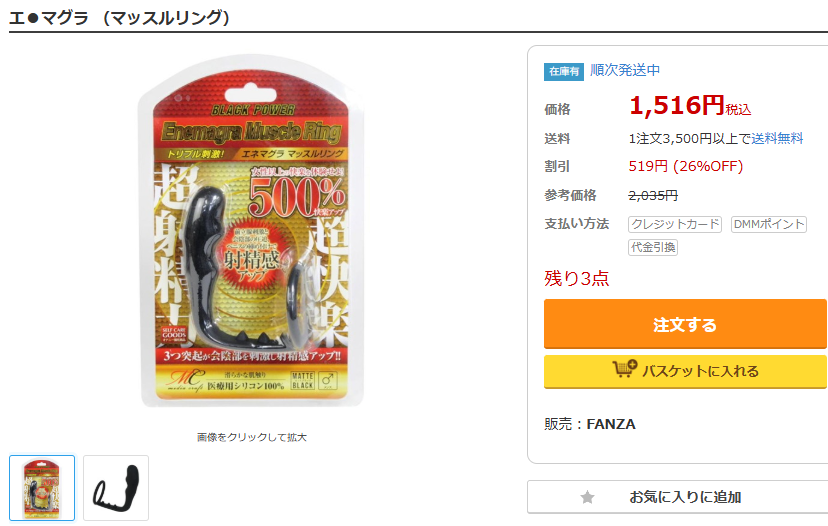Image resolution: width=828 pixels, height=526 pixels.
Task: Click the 代金引換 payment tag
Action: [653, 247]
